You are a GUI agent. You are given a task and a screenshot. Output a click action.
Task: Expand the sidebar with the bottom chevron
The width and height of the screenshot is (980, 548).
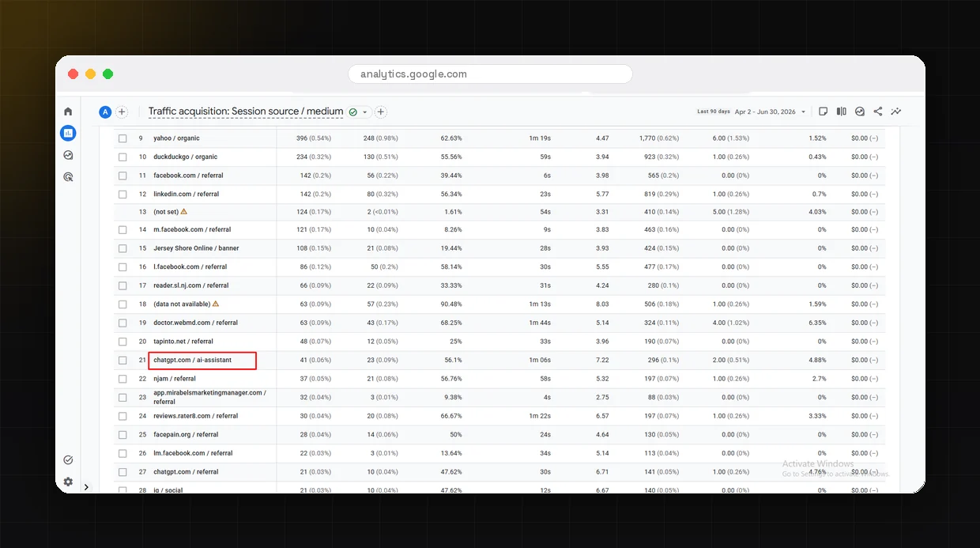click(x=86, y=487)
